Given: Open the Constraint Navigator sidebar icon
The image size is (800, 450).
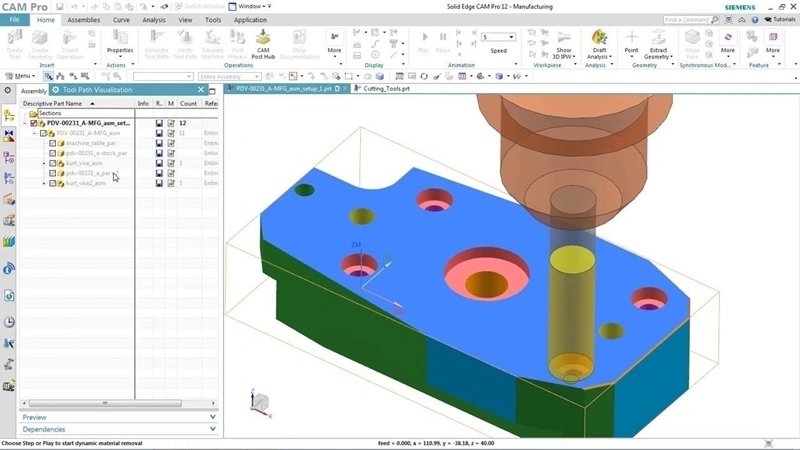Looking at the screenshot, I should (x=9, y=136).
